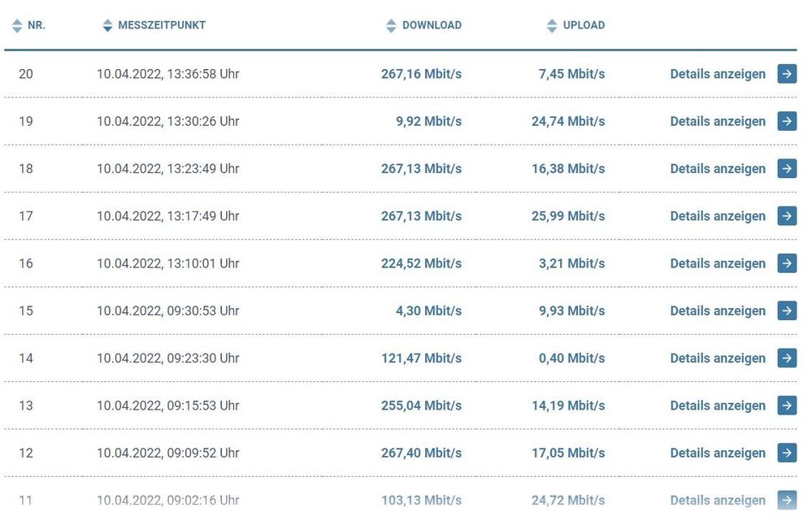
Task: Open the arrow button for measurement 15
Action: point(785,310)
